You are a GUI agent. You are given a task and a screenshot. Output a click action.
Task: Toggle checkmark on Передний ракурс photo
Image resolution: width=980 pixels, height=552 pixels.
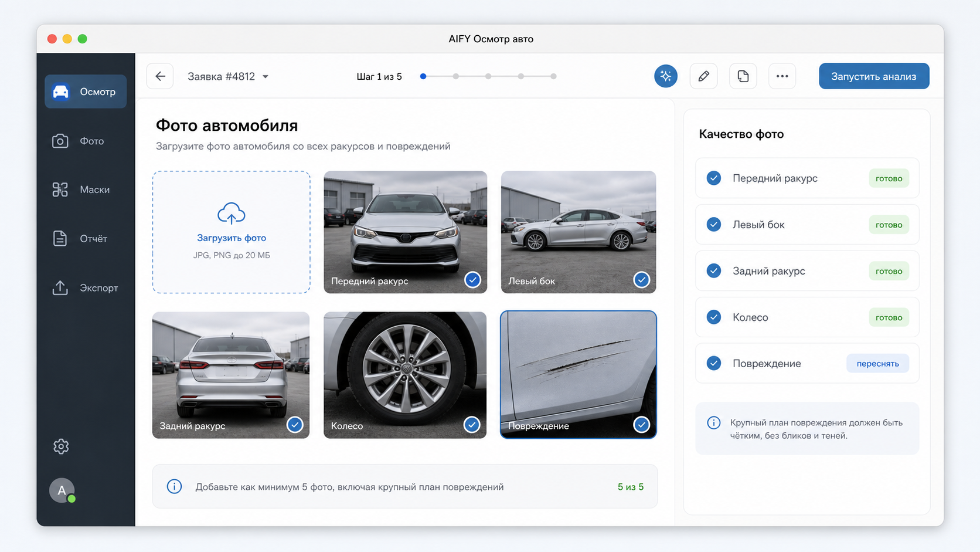(472, 280)
